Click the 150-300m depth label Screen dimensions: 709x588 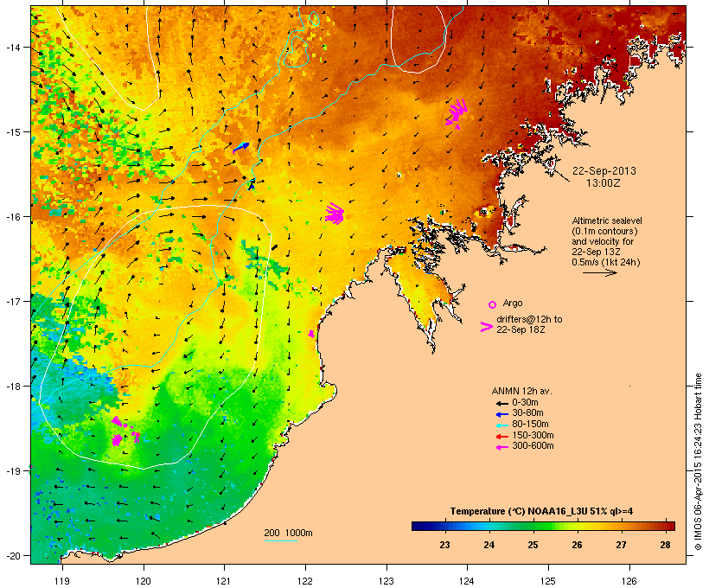pos(533,435)
